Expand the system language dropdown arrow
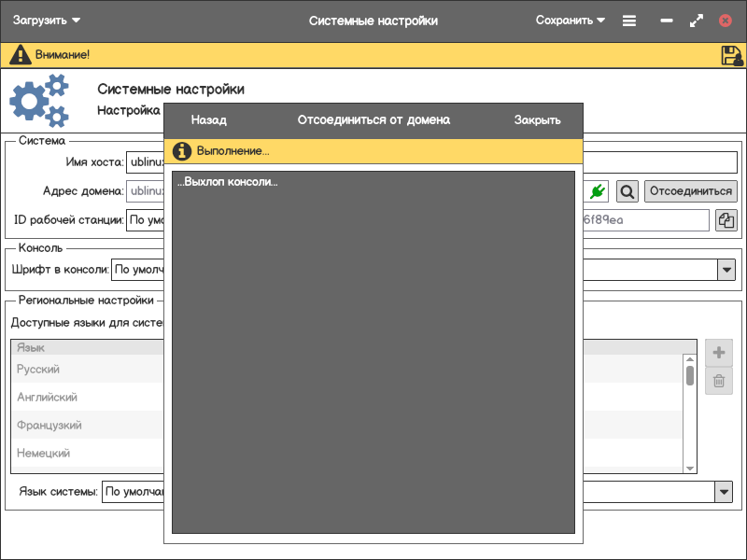 tap(724, 492)
